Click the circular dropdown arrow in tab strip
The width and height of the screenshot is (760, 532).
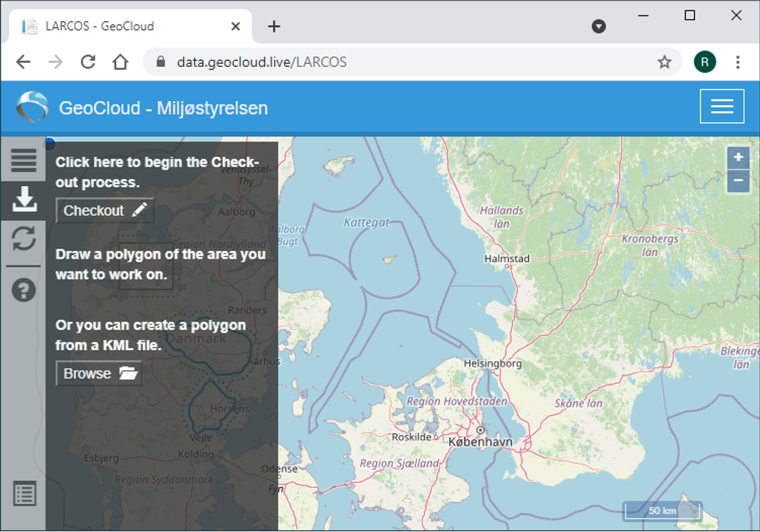click(x=599, y=26)
